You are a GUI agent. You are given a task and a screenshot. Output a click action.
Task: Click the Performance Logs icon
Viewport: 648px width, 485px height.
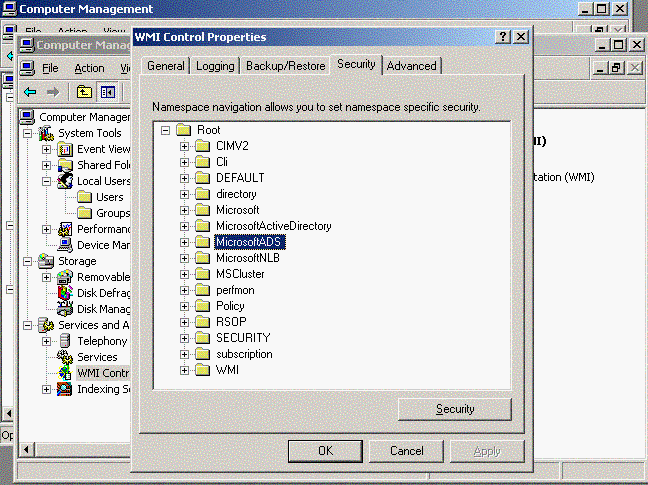click(65, 229)
